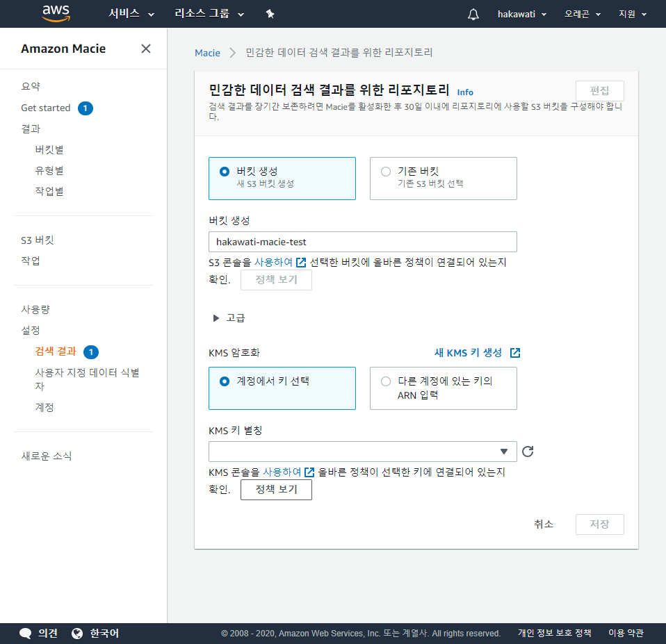Click the 저장 save button

pos(600,525)
